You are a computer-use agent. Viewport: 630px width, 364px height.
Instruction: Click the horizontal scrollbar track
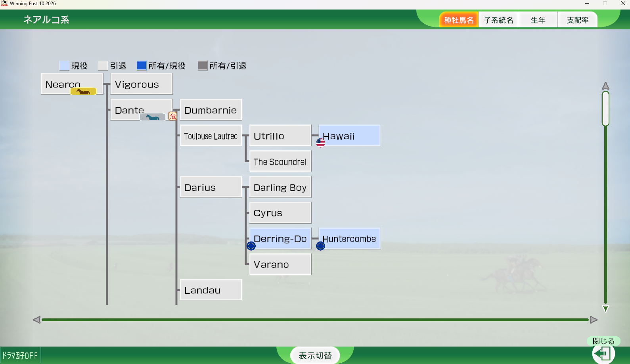tap(315, 320)
